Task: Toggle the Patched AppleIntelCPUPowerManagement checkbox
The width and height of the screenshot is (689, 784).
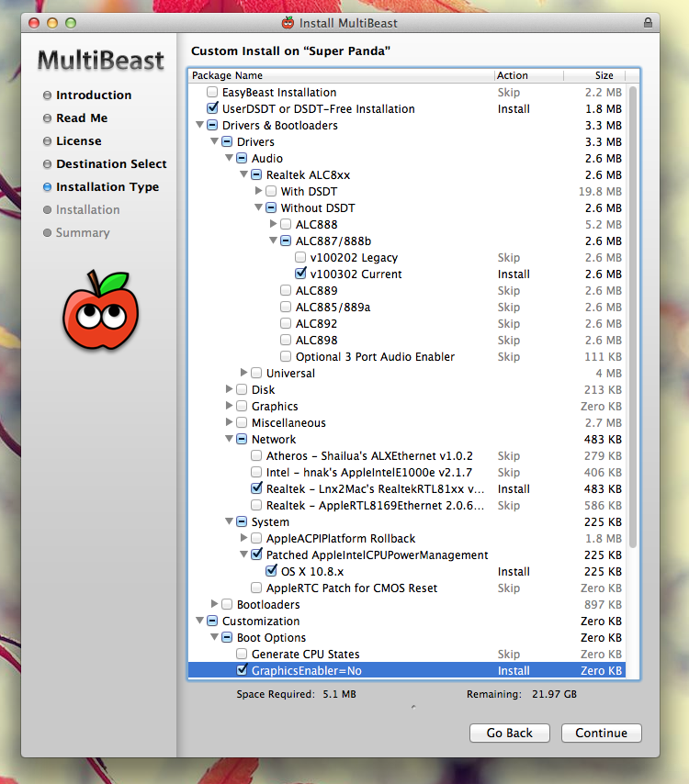Action: (x=256, y=554)
